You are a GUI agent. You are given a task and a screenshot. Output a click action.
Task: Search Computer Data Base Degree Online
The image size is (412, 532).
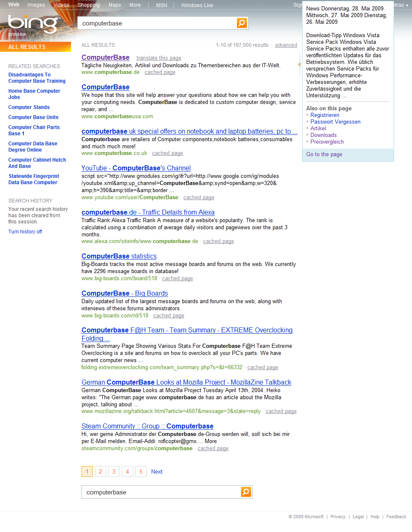33,147
